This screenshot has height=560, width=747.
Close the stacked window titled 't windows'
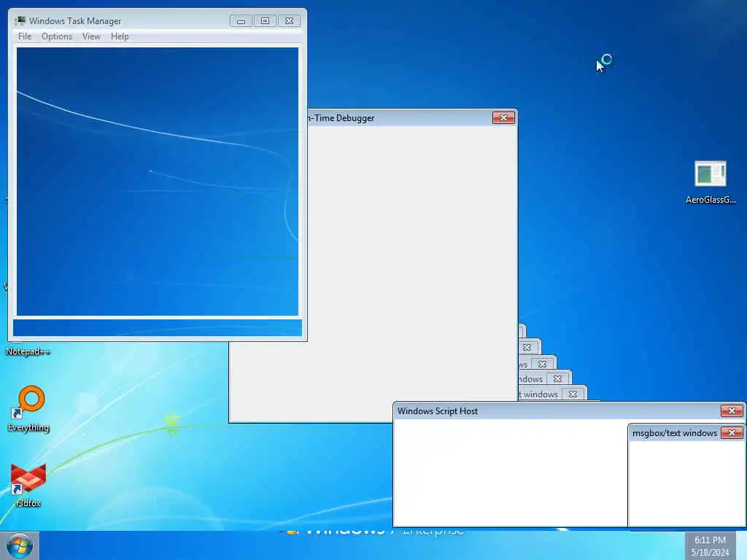[x=573, y=394]
